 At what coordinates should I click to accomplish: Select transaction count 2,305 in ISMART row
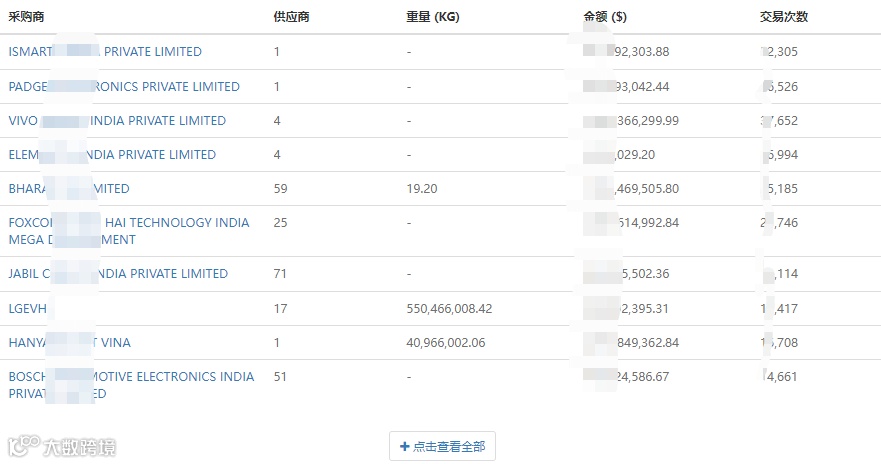[x=779, y=52]
